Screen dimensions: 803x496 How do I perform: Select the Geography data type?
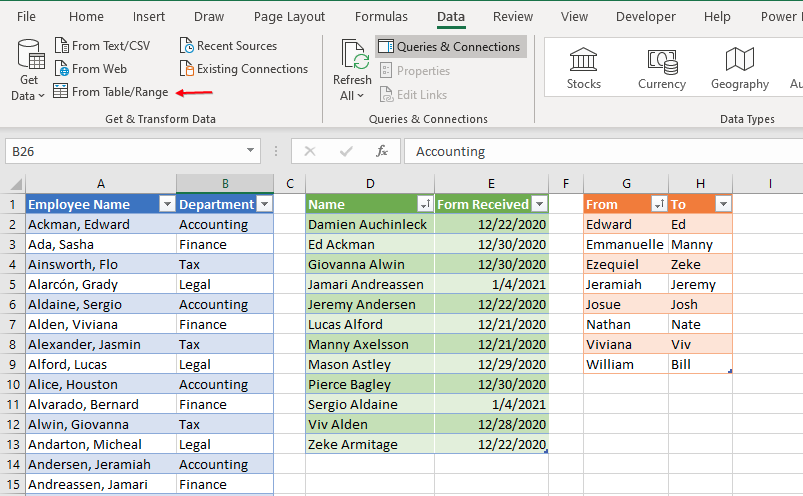click(x=739, y=68)
